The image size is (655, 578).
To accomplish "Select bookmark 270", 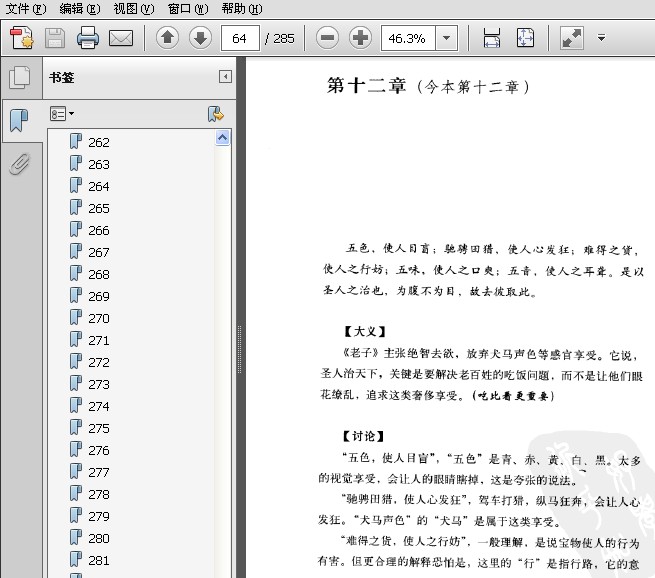I will pos(99,318).
